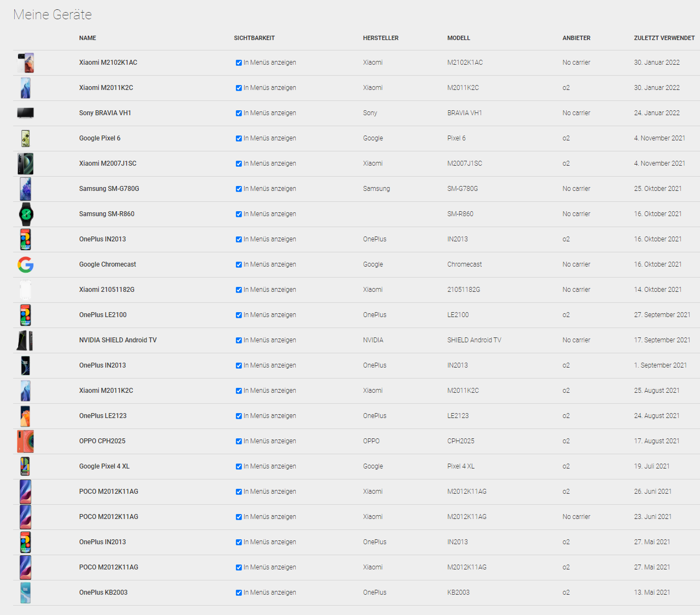Click the date '19. Juli 2021'
The height and width of the screenshot is (615, 700).
[652, 466]
